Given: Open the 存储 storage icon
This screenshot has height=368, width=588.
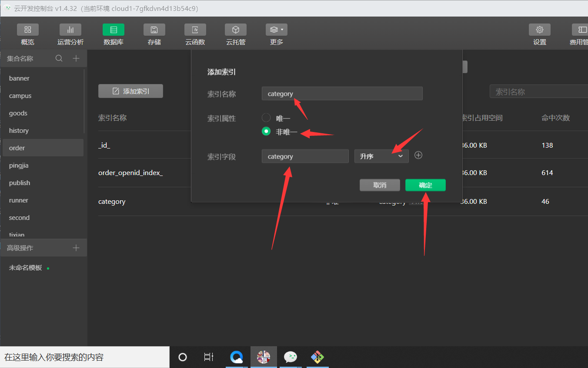Looking at the screenshot, I should (154, 30).
